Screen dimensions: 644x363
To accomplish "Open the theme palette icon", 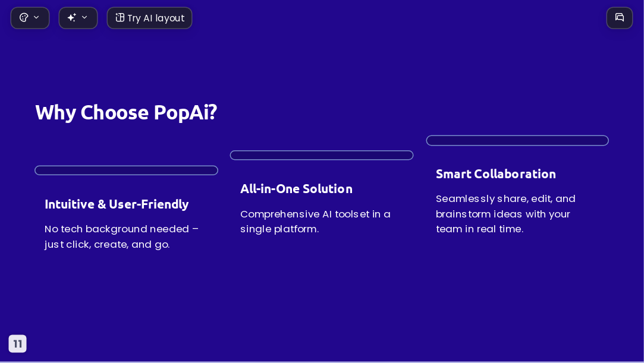I will (x=24, y=18).
